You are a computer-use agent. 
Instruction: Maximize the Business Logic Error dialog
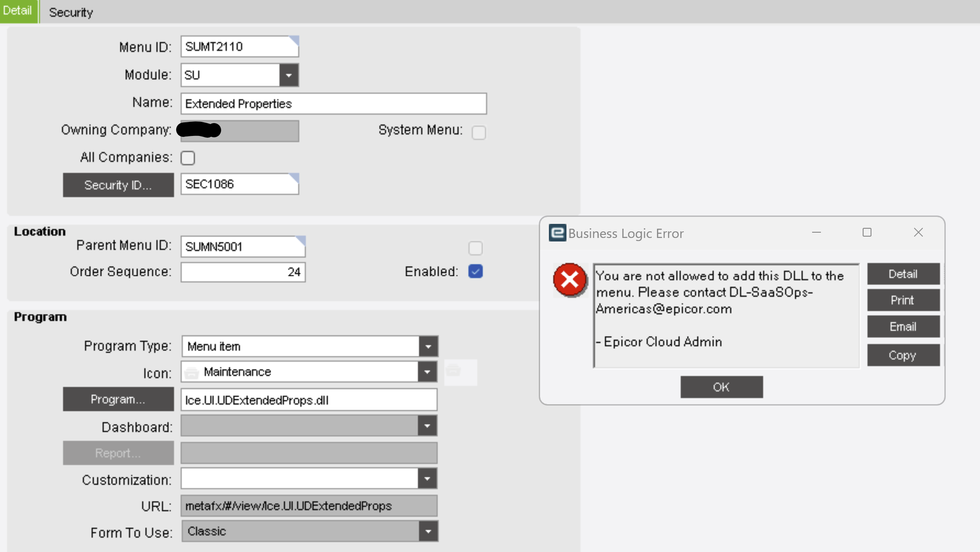[867, 232]
